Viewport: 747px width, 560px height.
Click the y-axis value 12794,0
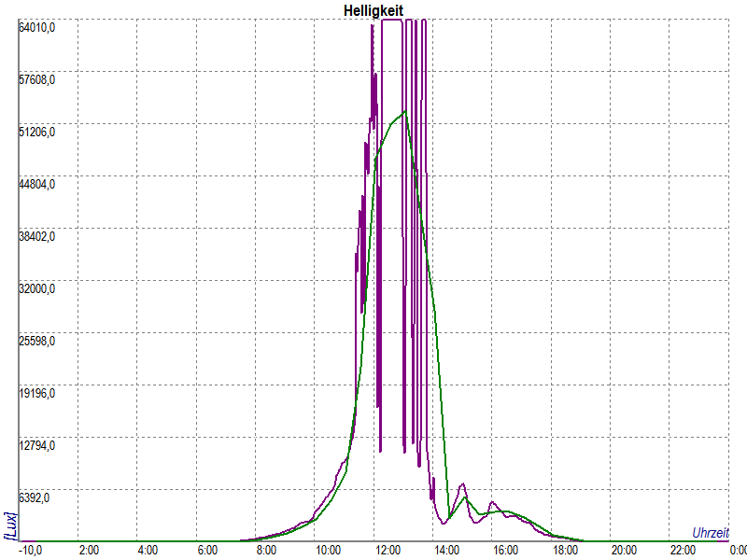pyautogui.click(x=36, y=446)
